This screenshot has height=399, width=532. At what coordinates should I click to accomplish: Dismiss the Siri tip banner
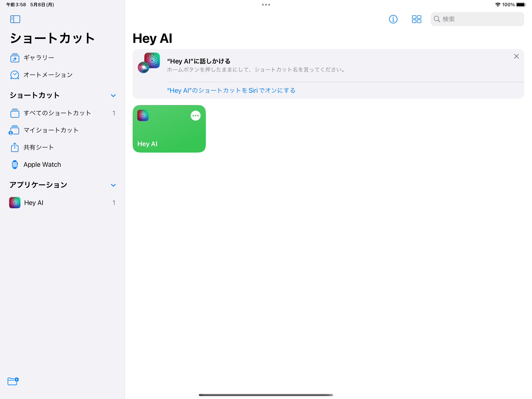[516, 56]
